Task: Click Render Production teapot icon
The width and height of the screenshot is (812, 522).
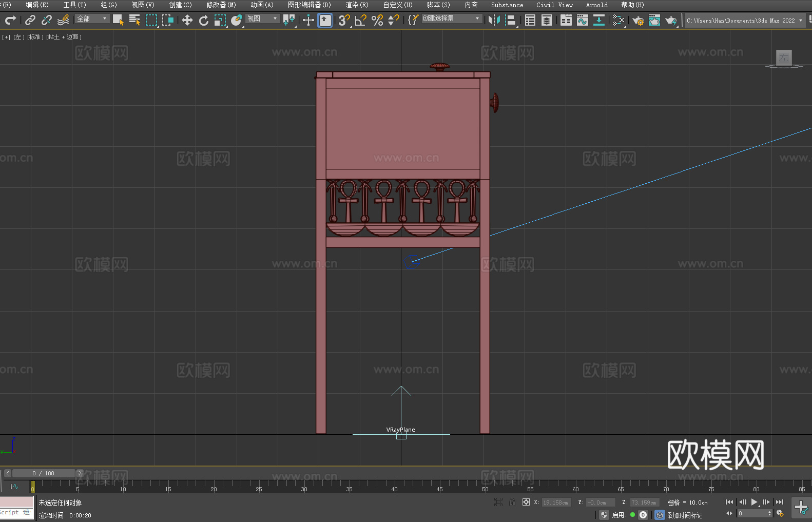Action: click(x=671, y=20)
